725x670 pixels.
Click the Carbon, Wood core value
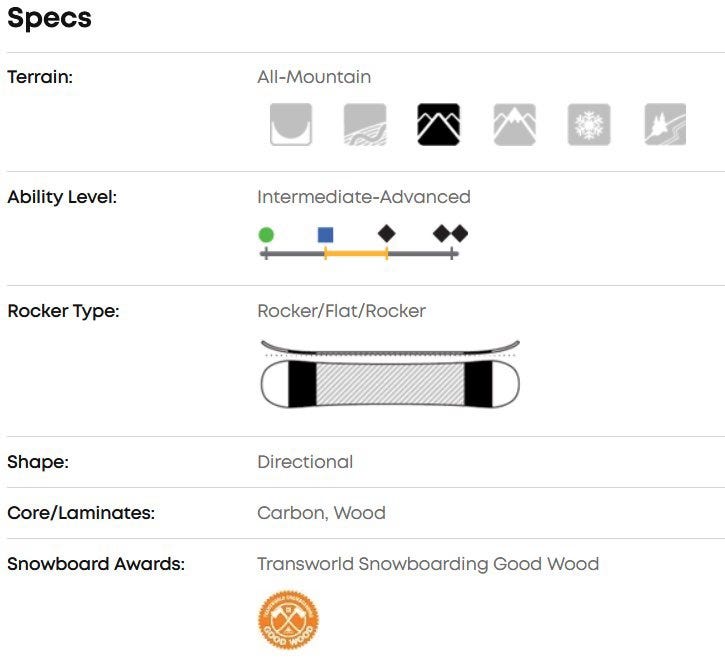pos(321,513)
